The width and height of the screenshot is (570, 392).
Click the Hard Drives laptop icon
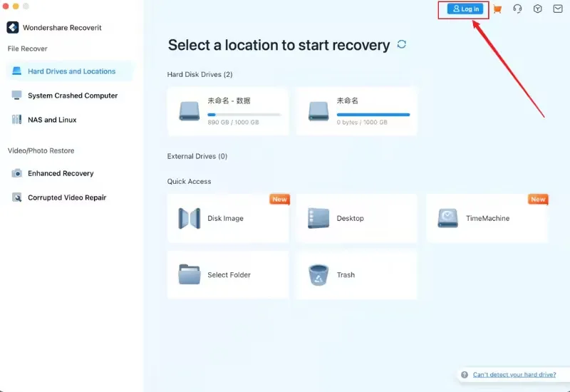point(16,71)
